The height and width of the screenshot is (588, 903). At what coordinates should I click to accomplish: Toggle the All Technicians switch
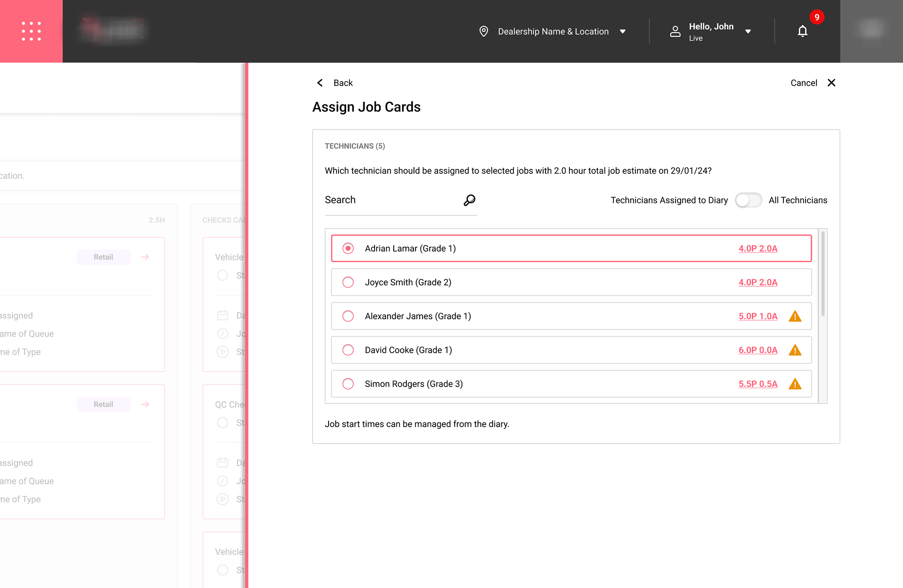[748, 200]
